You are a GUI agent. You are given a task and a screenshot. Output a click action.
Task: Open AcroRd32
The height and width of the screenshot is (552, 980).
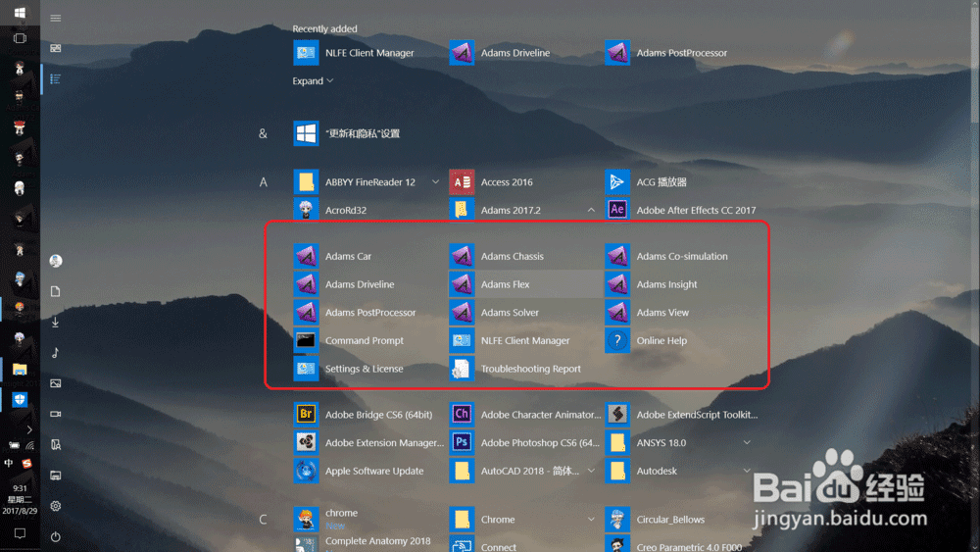coord(368,210)
